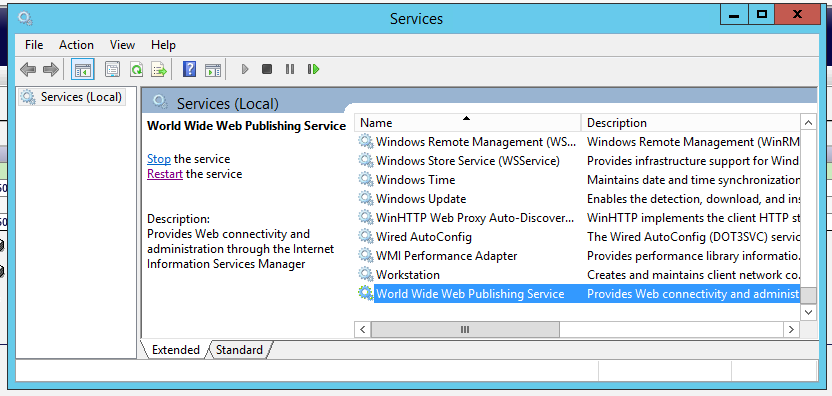Click 'Enables the detection, download' description cell
832x396 pixels.
click(x=694, y=199)
